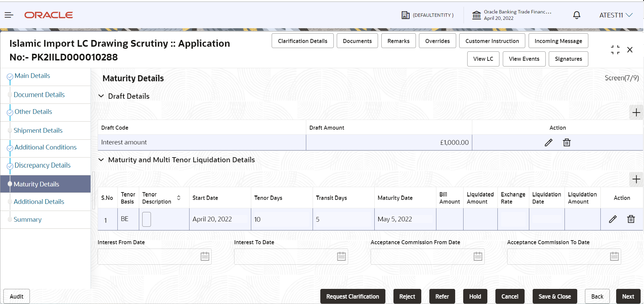Click the notification bell icon
Screen dimensions: 644x304
coord(577,15)
